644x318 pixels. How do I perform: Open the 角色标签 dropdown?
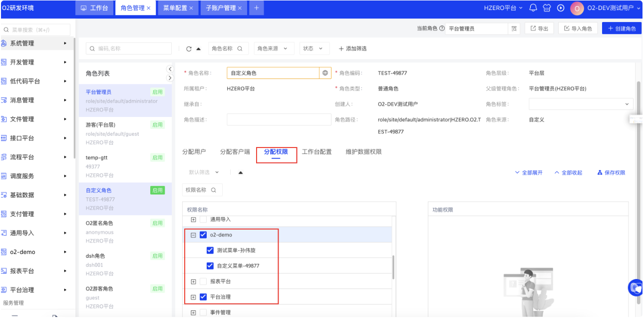click(x=581, y=104)
